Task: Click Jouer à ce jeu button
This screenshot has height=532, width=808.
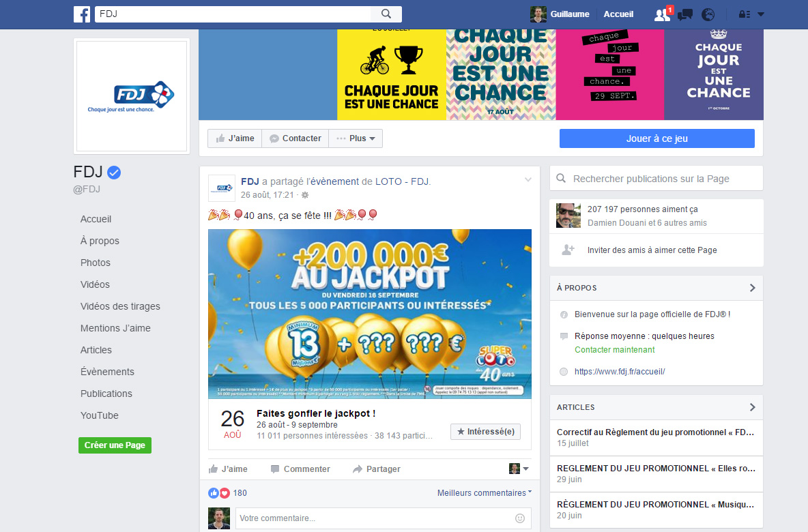Action: [x=657, y=138]
